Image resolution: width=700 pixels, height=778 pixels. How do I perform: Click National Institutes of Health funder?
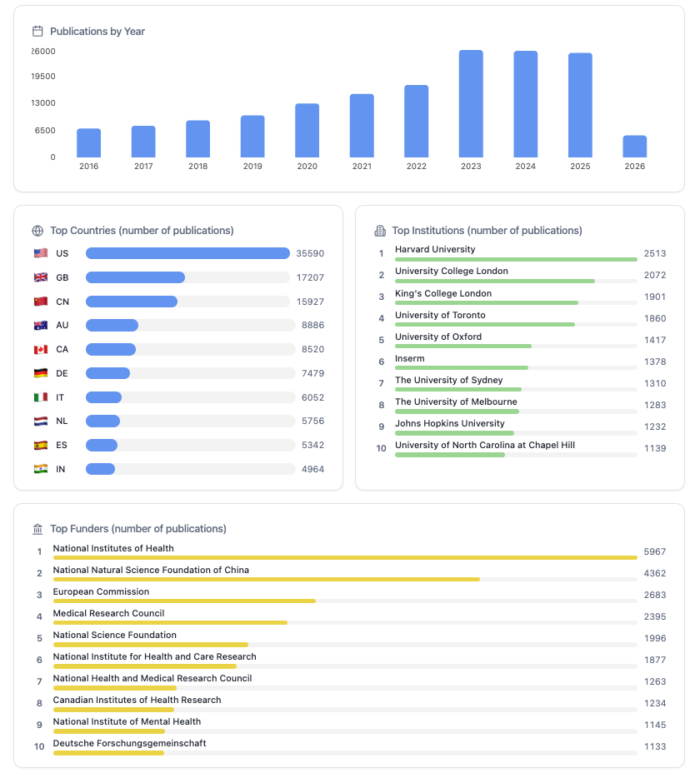pos(113,549)
